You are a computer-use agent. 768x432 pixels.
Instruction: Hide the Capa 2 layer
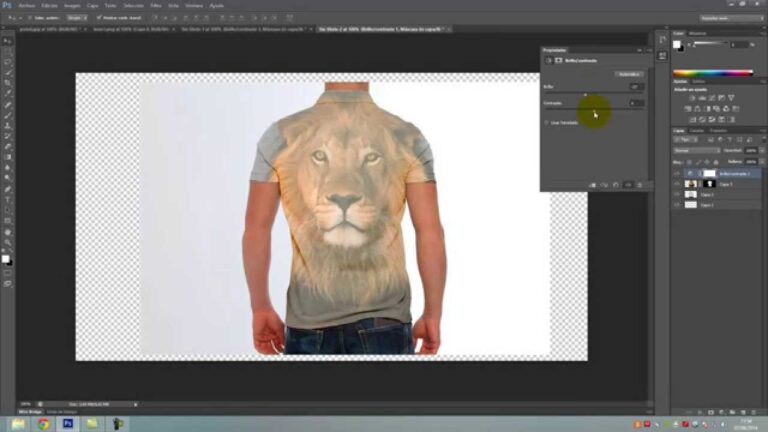coord(677,194)
